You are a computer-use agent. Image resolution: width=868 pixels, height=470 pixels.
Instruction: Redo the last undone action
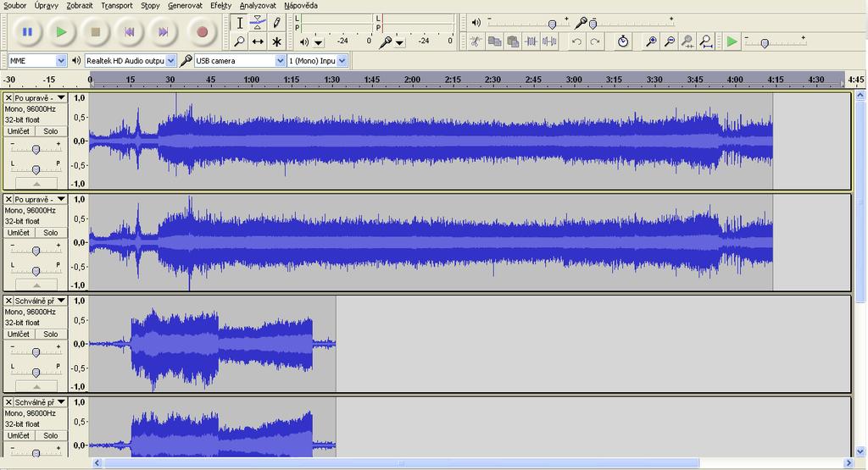[x=595, y=41]
